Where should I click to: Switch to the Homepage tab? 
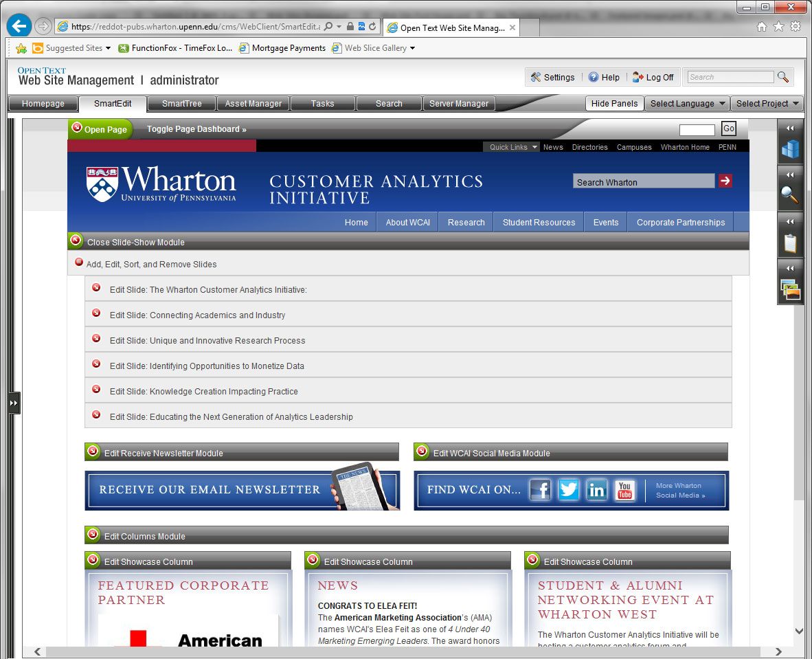[43, 104]
